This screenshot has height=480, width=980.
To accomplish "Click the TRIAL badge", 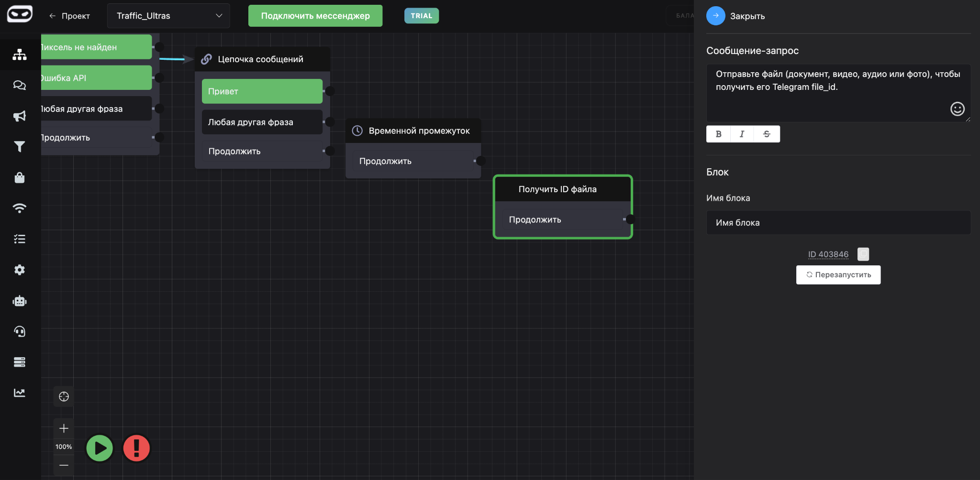I will (x=422, y=16).
